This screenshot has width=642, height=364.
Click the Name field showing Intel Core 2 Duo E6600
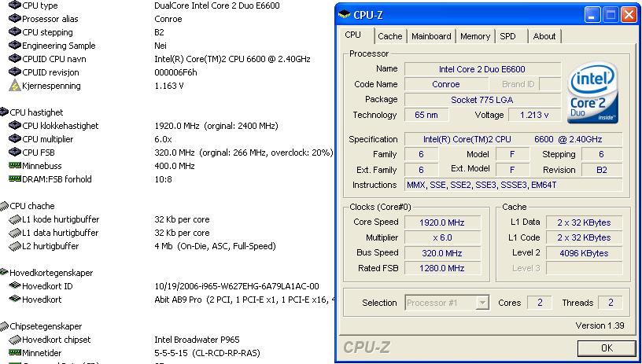[482, 69]
